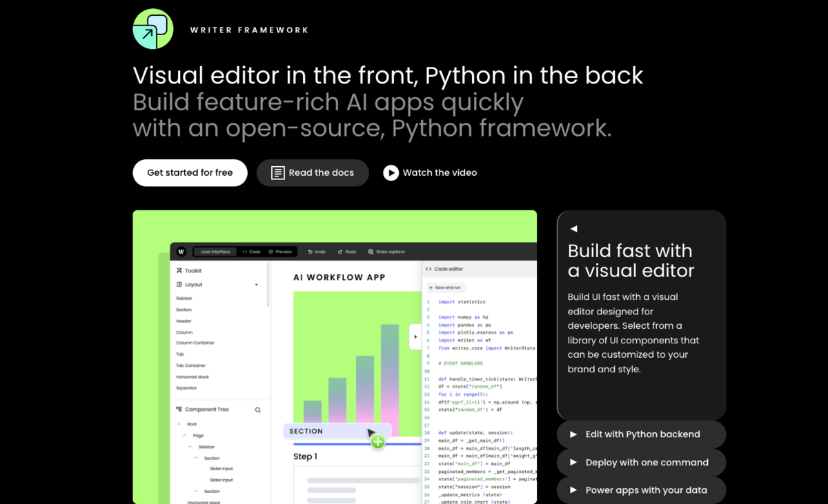Click the # EVENT HANDLERS comment line

coord(461,363)
